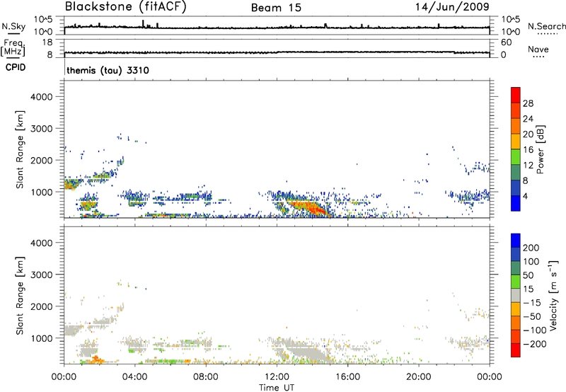Click the orange velocity patch near 02:00

96,359
